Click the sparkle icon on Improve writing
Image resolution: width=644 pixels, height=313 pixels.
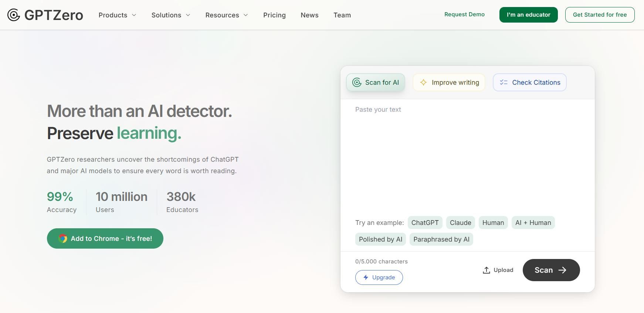423,83
